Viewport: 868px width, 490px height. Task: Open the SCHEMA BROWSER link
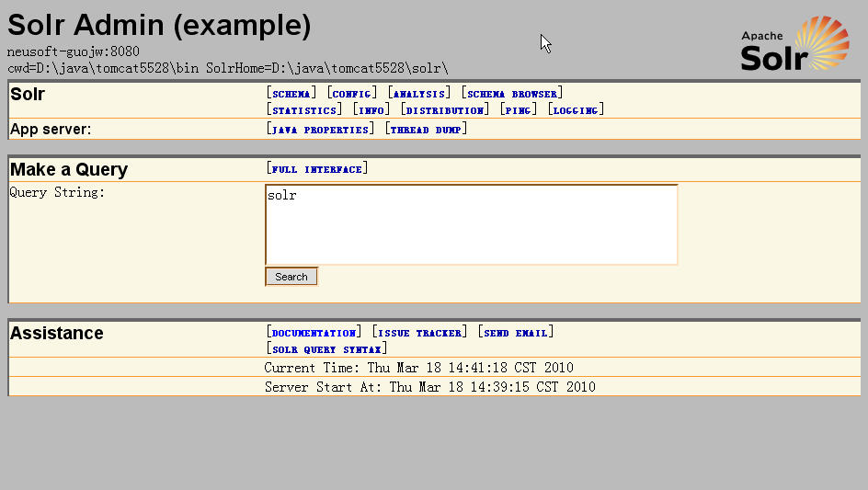point(512,94)
